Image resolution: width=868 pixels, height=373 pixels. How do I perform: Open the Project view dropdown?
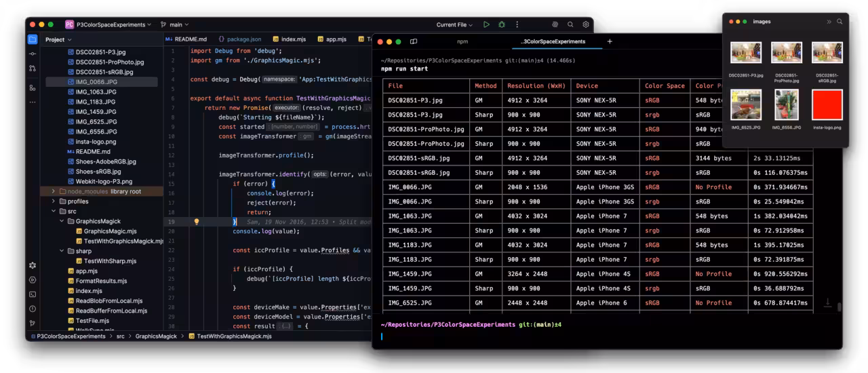[58, 39]
